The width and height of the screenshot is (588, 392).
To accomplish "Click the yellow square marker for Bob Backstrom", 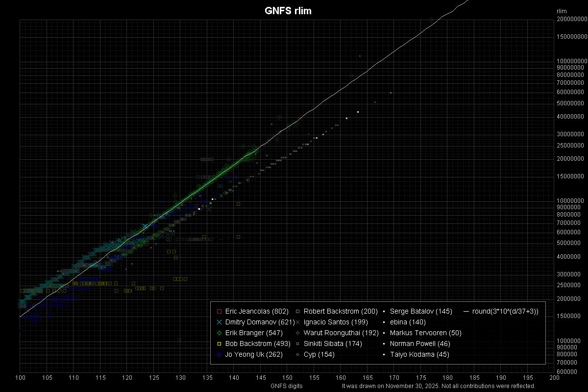I will tap(220, 343).
